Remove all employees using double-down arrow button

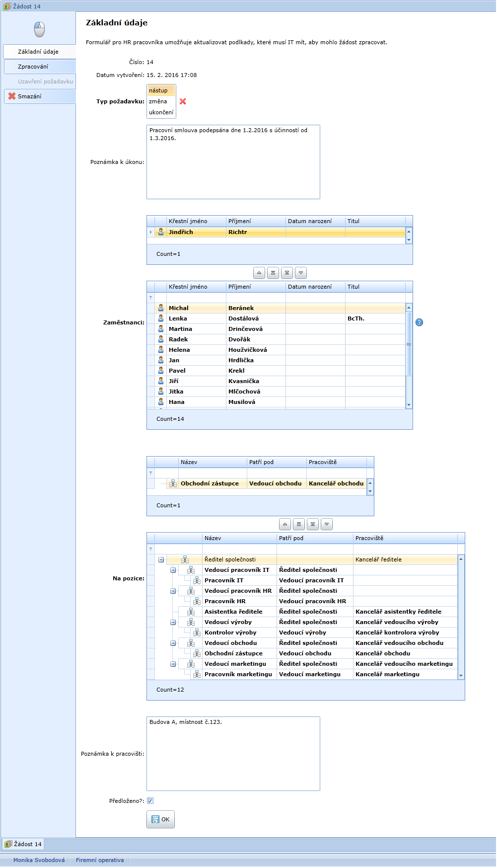click(x=287, y=273)
